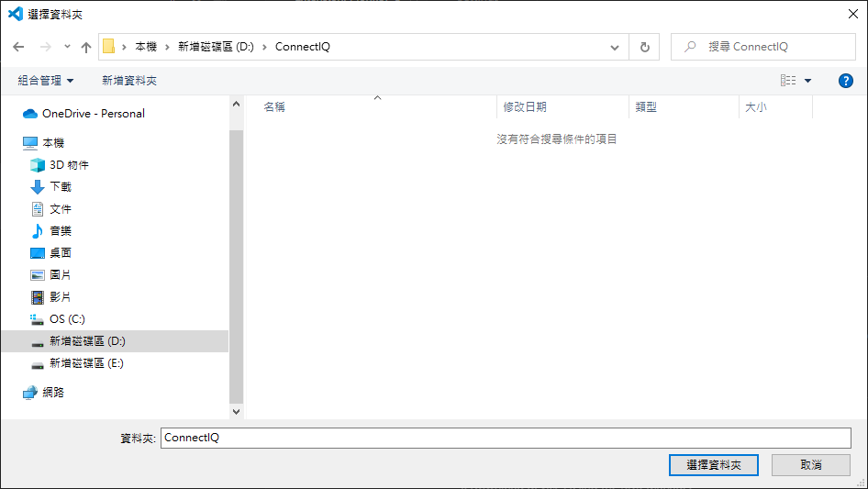Image resolution: width=868 pixels, height=489 pixels.
Task: Click the navigation pane scrollbar thumb
Action: 237,266
